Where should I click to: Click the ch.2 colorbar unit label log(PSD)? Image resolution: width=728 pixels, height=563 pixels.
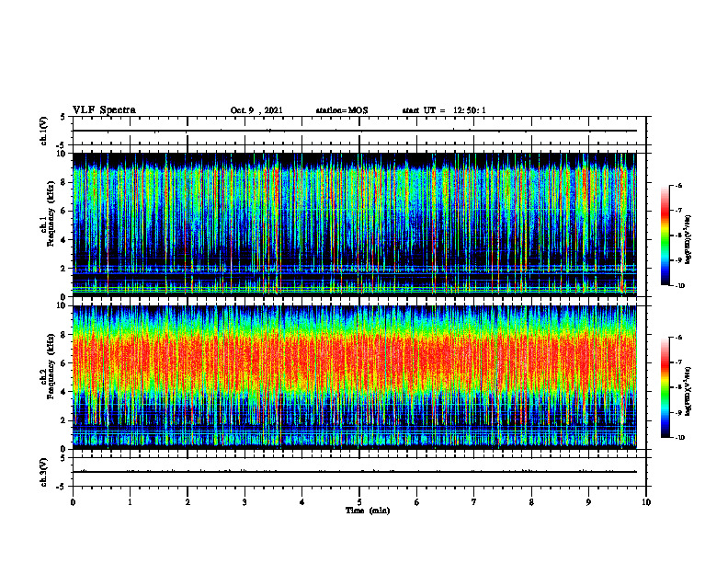(688, 391)
